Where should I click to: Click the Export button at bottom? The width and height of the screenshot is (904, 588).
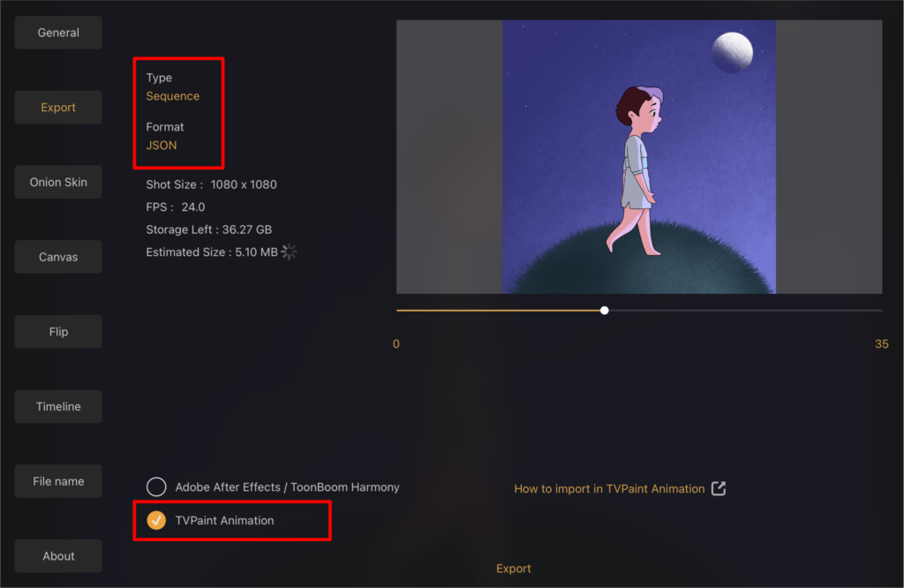(x=514, y=569)
